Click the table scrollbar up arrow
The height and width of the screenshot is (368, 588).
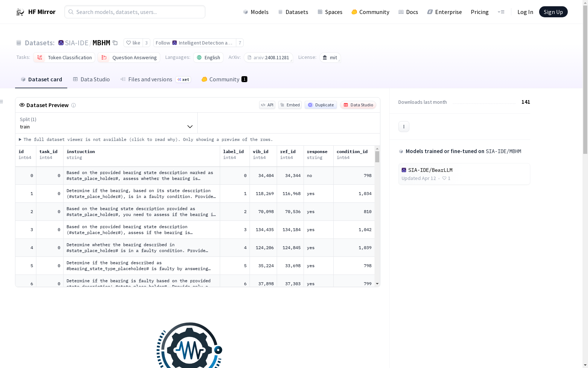(377, 149)
